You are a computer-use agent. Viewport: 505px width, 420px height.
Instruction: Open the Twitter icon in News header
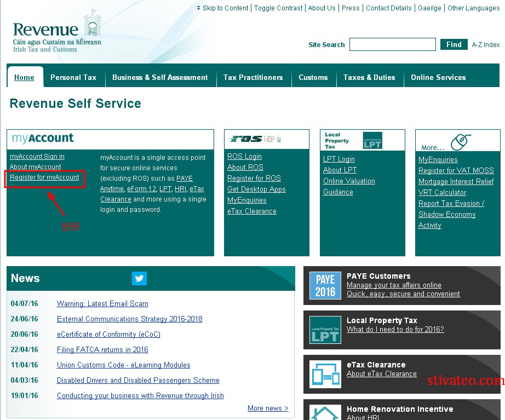coord(139,278)
